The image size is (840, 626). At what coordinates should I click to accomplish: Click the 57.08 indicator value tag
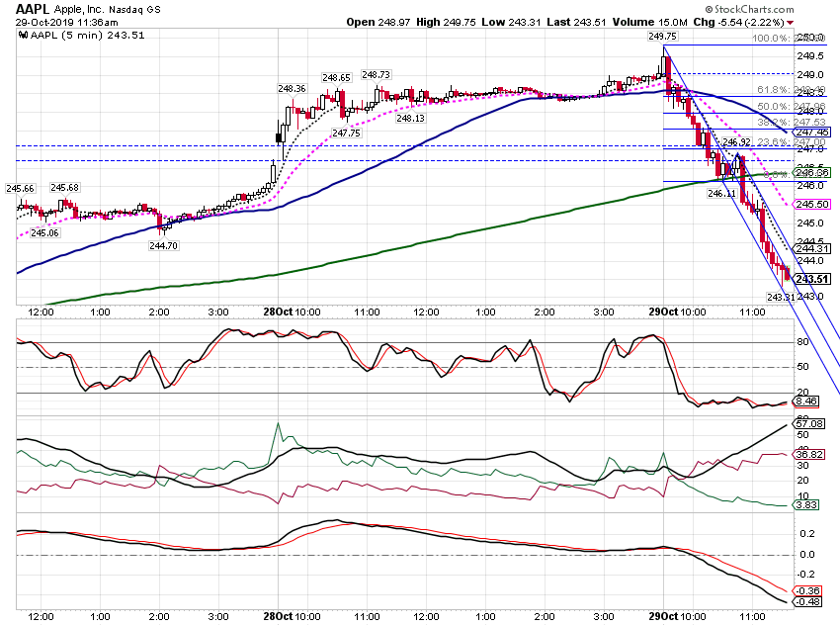(x=809, y=423)
